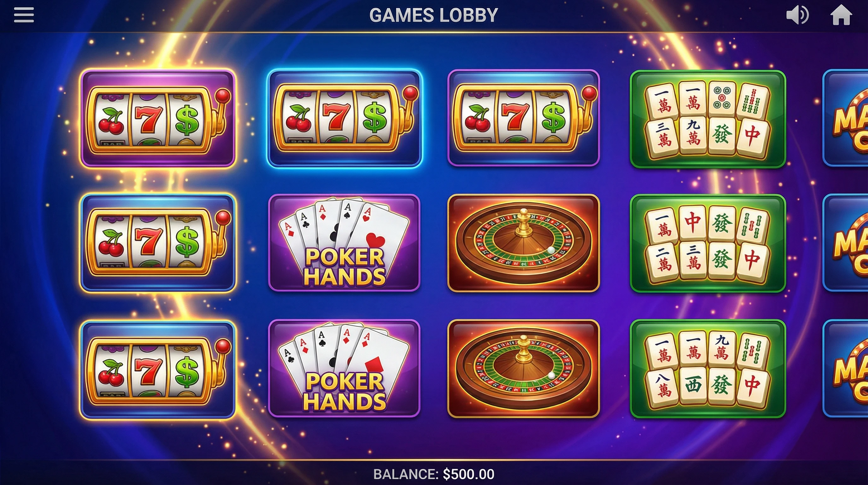Open the cyan-glowing slot machine tile
The width and height of the screenshot is (868, 485).
pos(344,118)
